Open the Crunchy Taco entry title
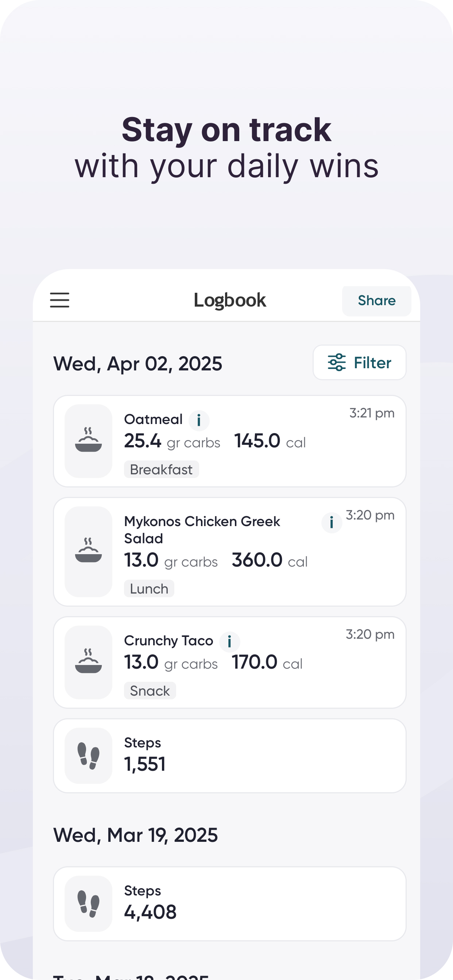Screen dimensions: 453x980 [168, 641]
